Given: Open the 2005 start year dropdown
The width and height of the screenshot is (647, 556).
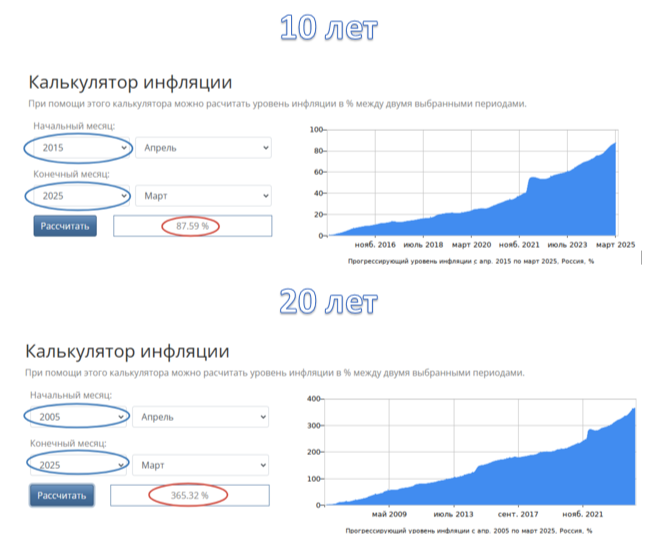Looking at the screenshot, I should pos(78,417).
